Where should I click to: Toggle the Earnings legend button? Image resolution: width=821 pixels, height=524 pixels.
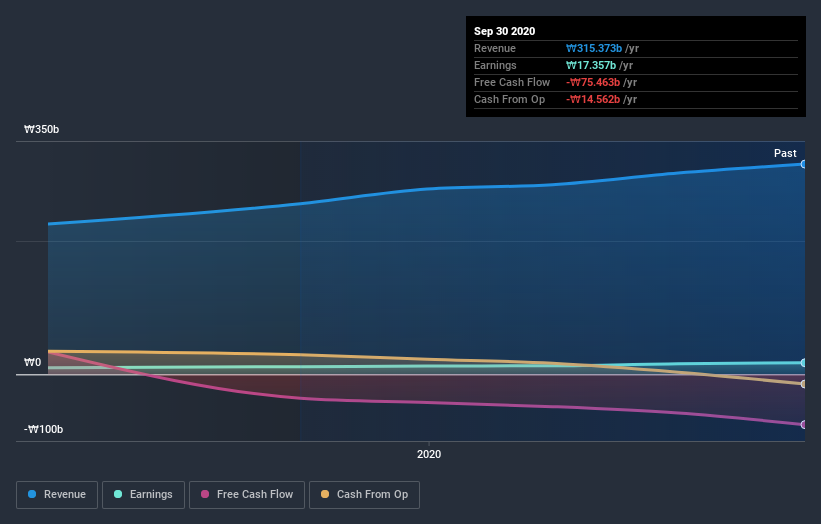pos(143,495)
